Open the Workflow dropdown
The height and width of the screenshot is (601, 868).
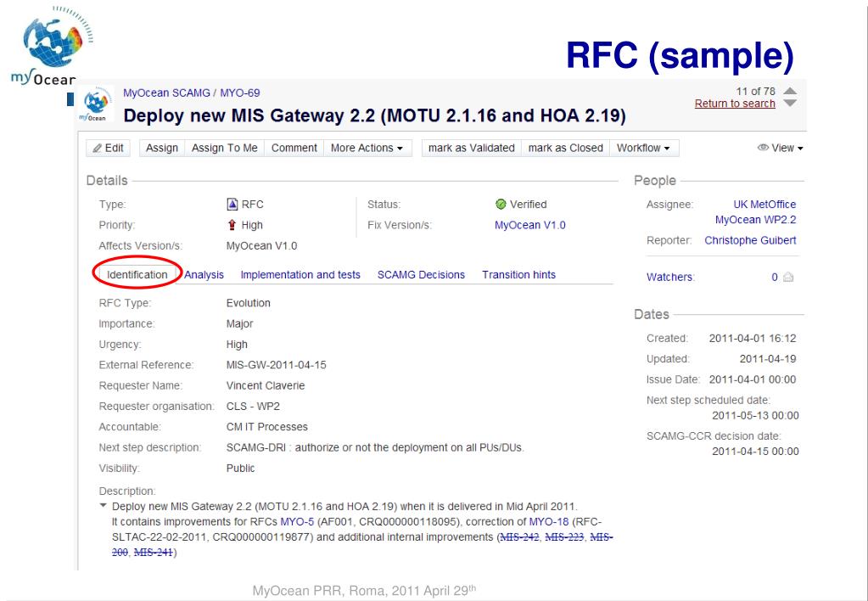tap(644, 148)
